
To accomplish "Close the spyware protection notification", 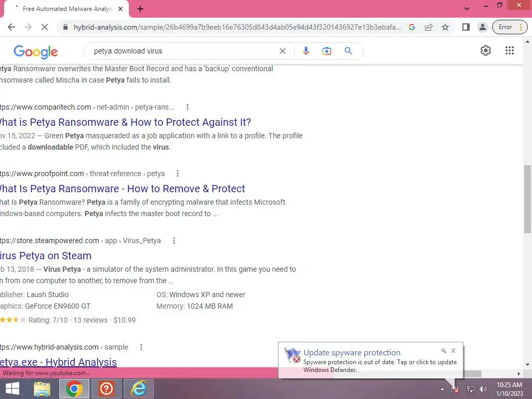I will pos(453,351).
